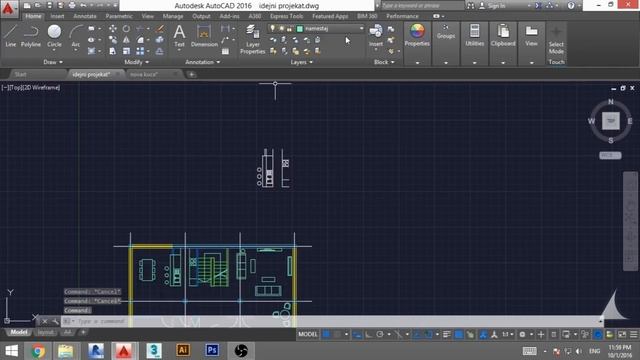
Task: Select the Text annotation tool
Action: point(179,36)
